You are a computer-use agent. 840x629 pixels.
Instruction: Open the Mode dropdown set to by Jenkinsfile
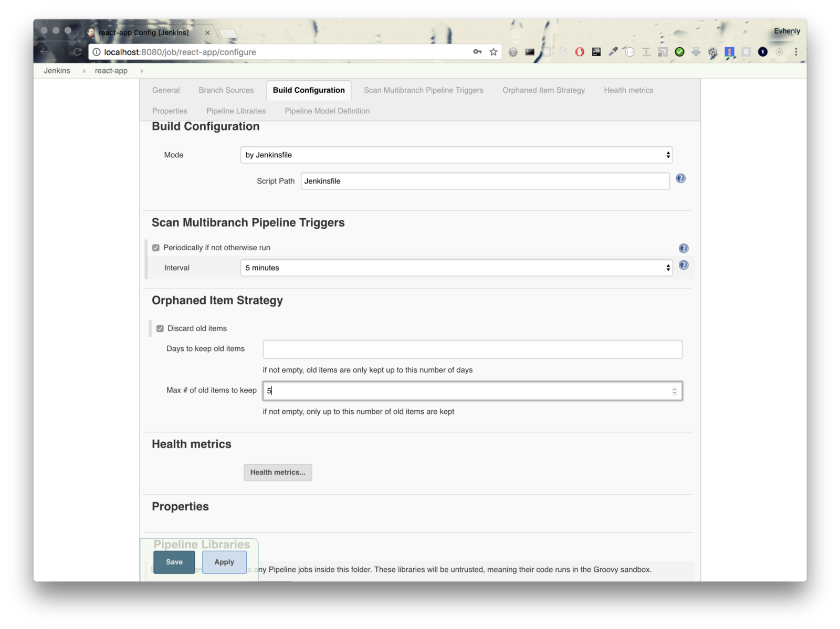click(x=456, y=155)
